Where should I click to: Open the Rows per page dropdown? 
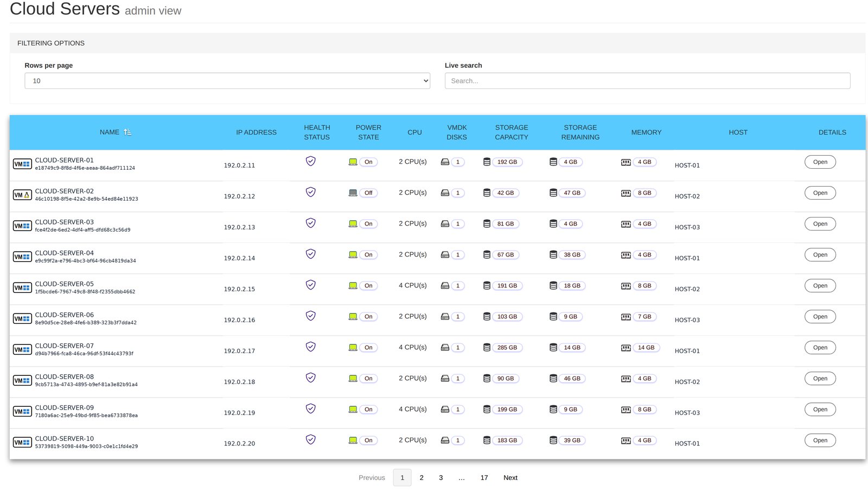[x=227, y=81]
